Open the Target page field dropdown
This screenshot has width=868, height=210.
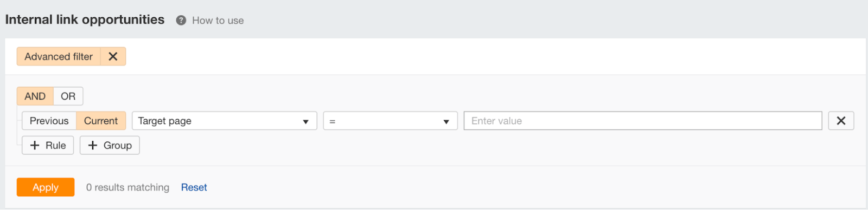(224, 121)
